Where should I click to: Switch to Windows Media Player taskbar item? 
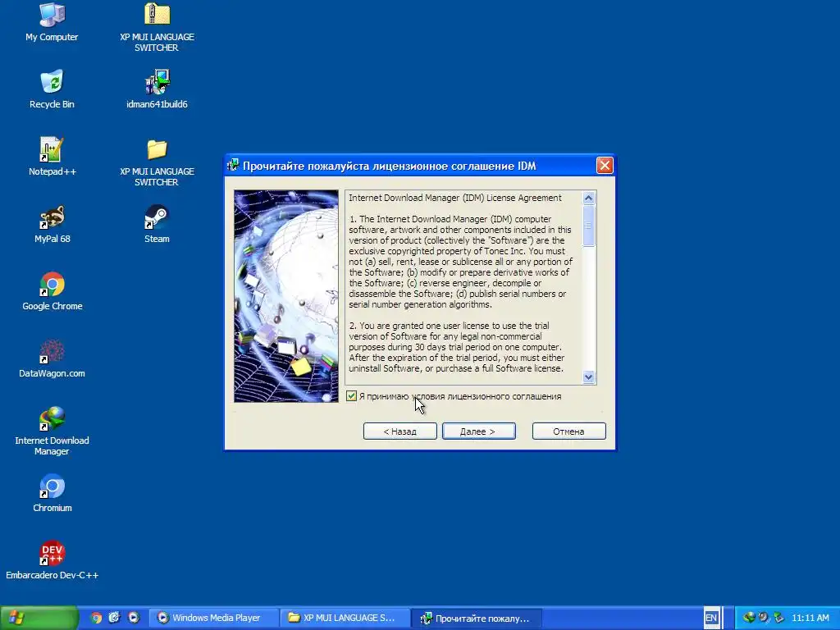pyautogui.click(x=212, y=618)
